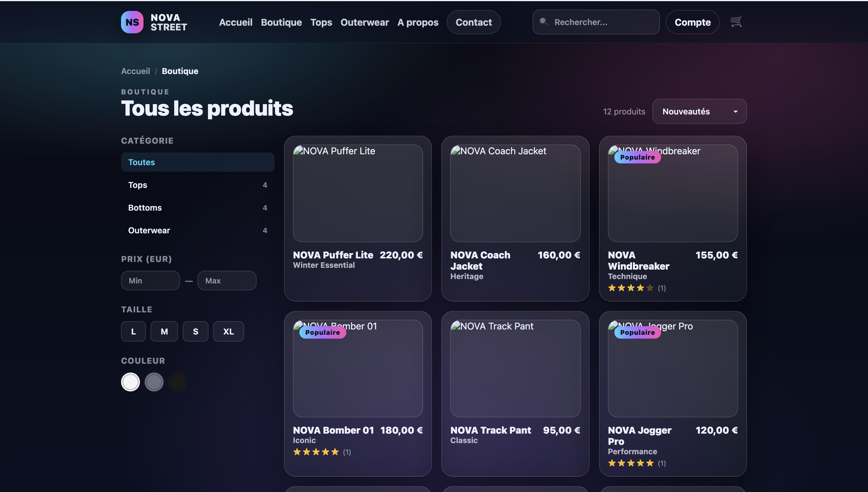
Task: Click the Contact button
Action: coord(473,22)
